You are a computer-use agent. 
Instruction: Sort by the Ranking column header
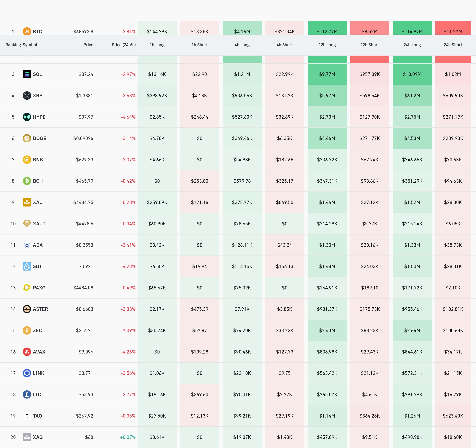(13, 45)
